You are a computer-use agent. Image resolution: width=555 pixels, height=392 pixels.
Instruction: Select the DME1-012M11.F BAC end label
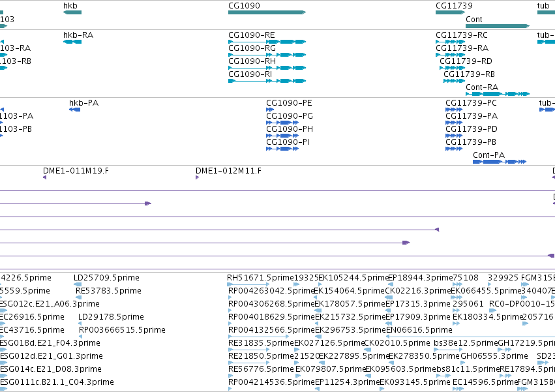click(228, 171)
